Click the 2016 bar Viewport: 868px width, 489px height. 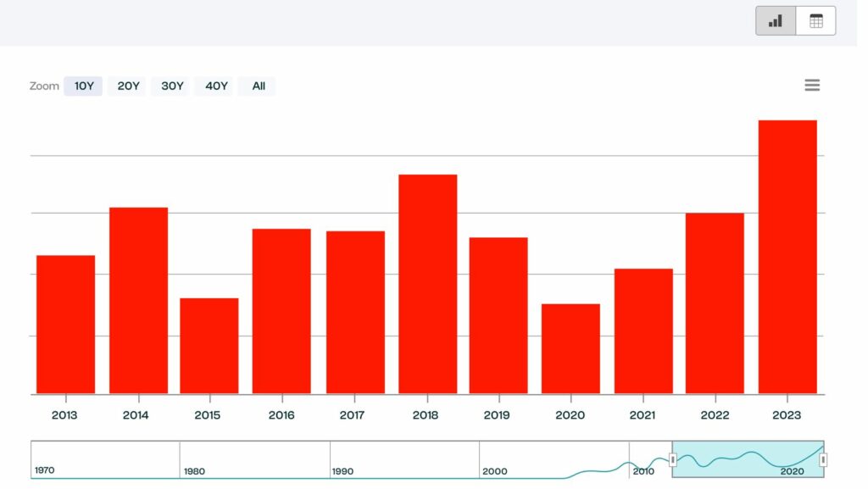click(281, 311)
